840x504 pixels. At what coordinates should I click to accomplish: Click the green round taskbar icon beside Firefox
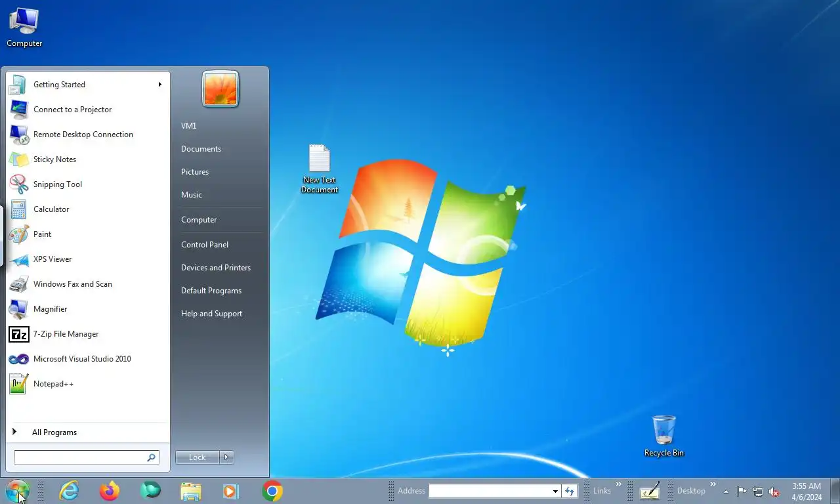150,491
